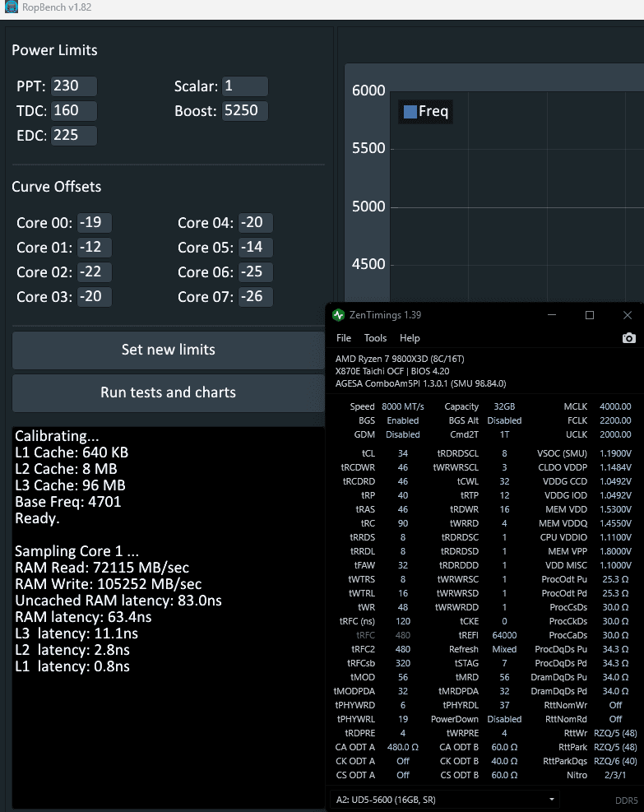Click the 'RAM Write: 105252 MB/sec' log line

coord(109,584)
